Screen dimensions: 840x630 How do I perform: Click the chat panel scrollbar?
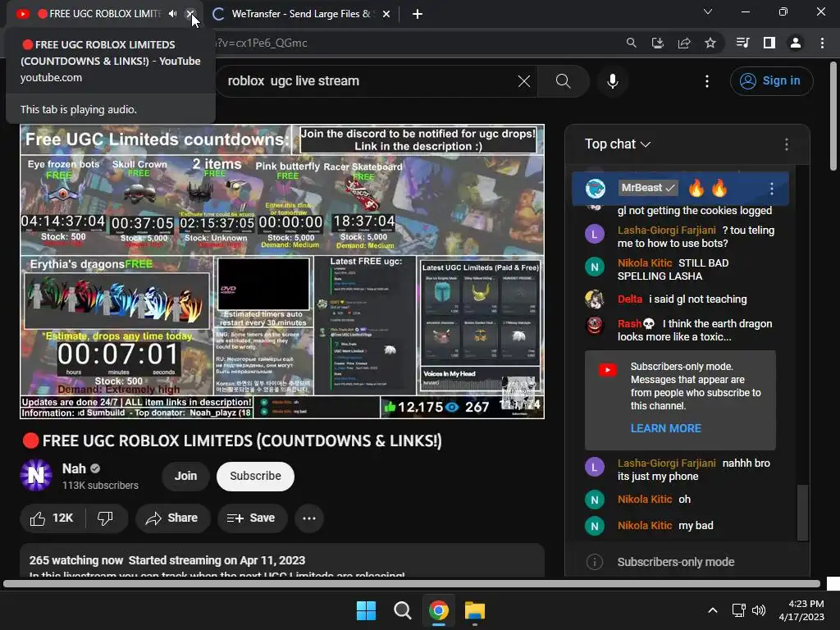tap(802, 513)
